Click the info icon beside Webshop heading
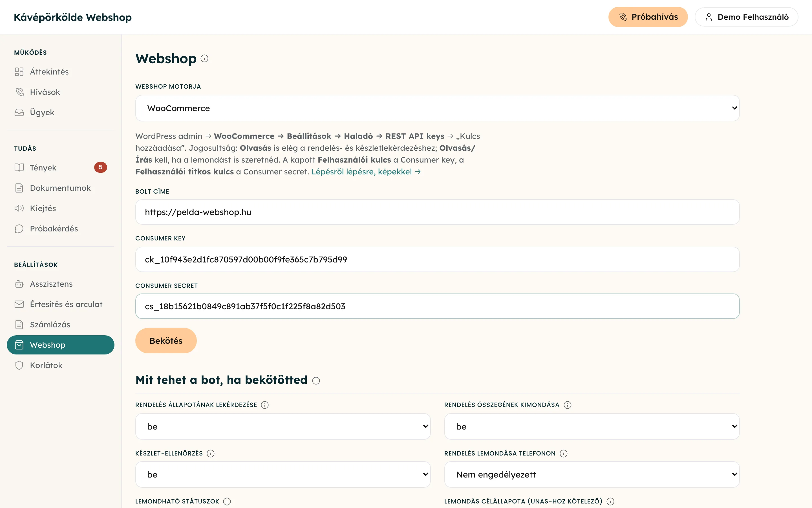 204,58
